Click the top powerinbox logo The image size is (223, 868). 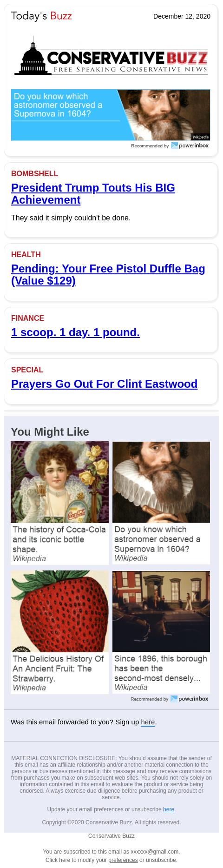(190, 146)
